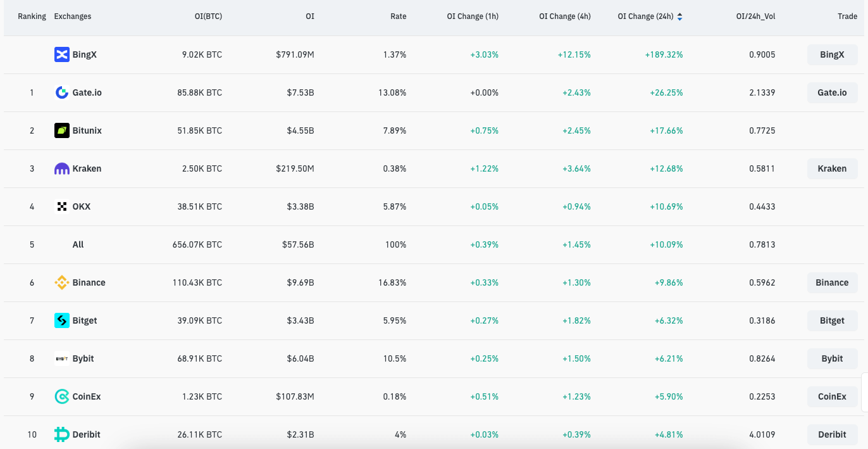Open trading via the Binance trade button
The height and width of the screenshot is (449, 868).
pos(832,282)
